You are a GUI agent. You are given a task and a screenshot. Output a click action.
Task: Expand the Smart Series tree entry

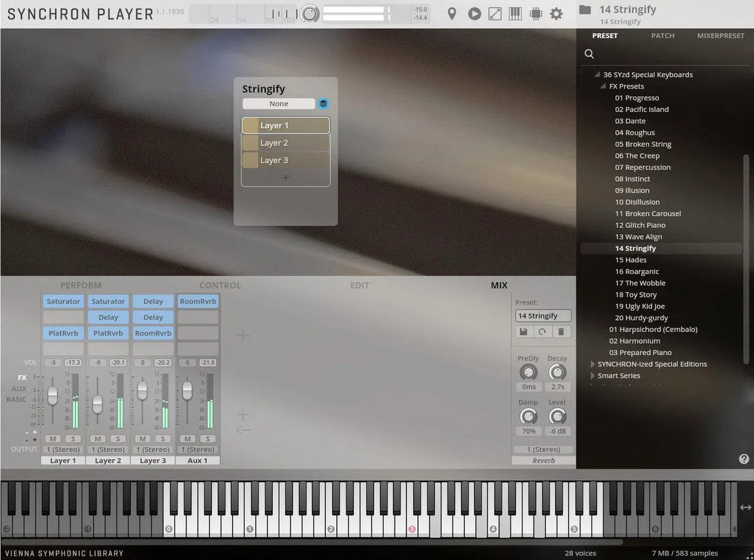(591, 375)
